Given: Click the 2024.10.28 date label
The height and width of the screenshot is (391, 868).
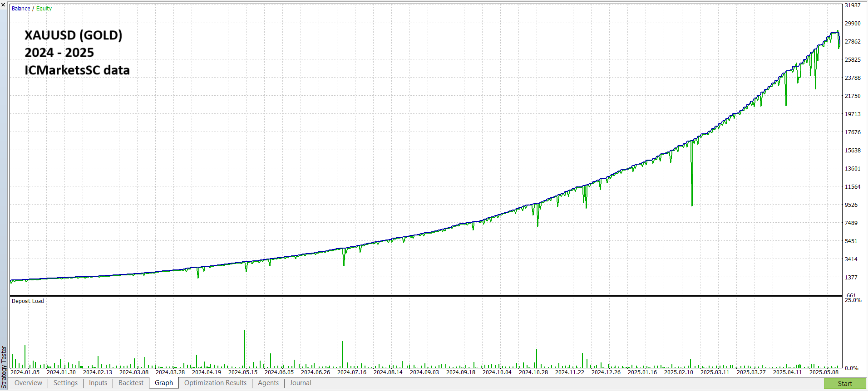Looking at the screenshot, I should coord(533,372).
